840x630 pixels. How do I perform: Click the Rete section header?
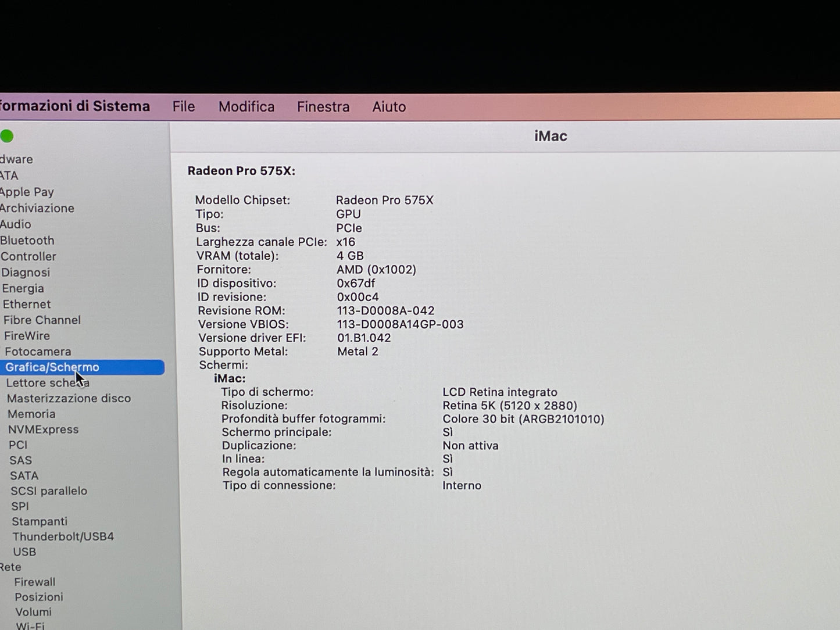point(10,567)
